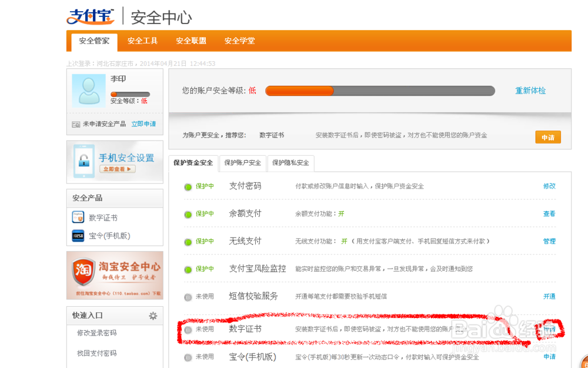
Task: Click the Alipay 支付宝 logo
Action: (x=91, y=16)
